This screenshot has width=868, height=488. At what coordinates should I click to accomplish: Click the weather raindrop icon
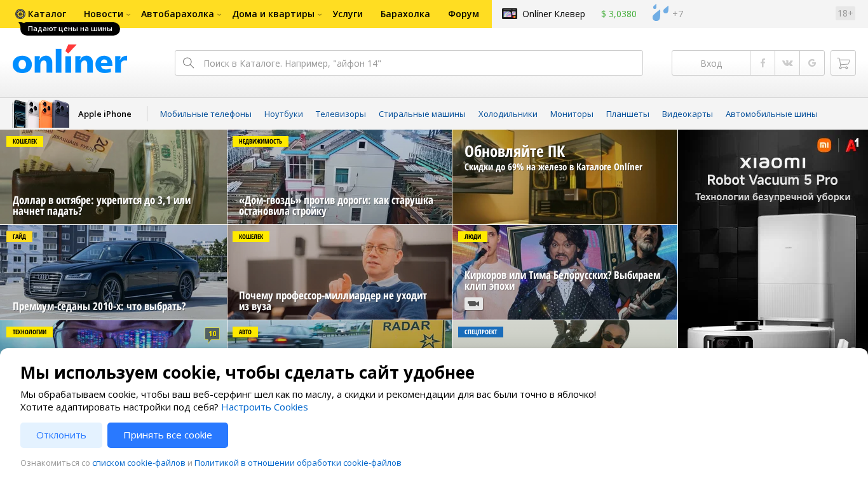[660, 13]
